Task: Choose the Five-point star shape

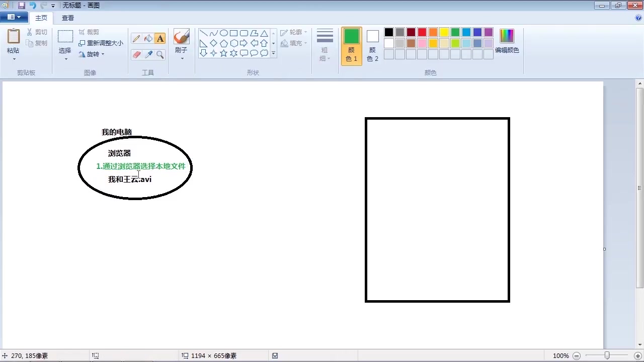Action: [224, 53]
